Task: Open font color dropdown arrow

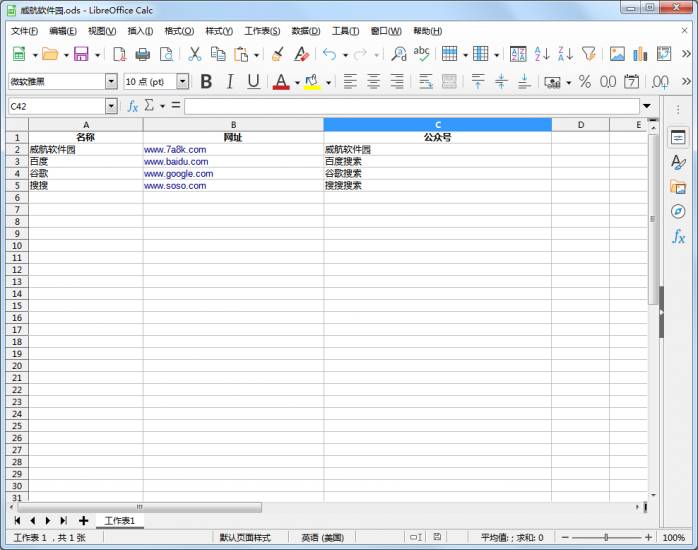Action: [x=297, y=82]
